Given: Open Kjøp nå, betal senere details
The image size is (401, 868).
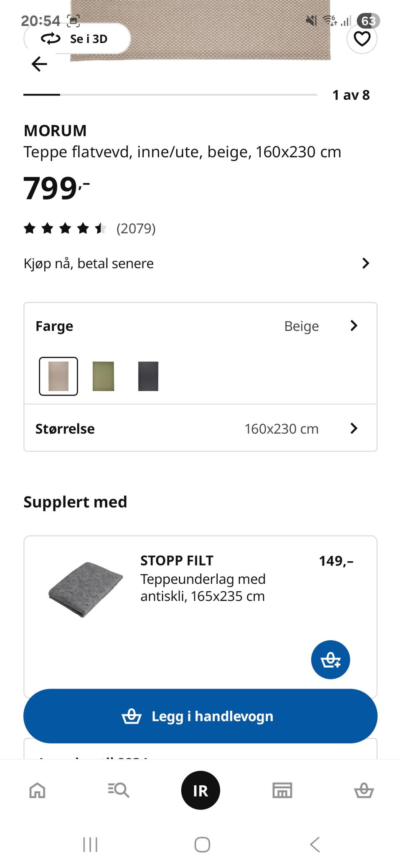Looking at the screenshot, I should click(196, 263).
